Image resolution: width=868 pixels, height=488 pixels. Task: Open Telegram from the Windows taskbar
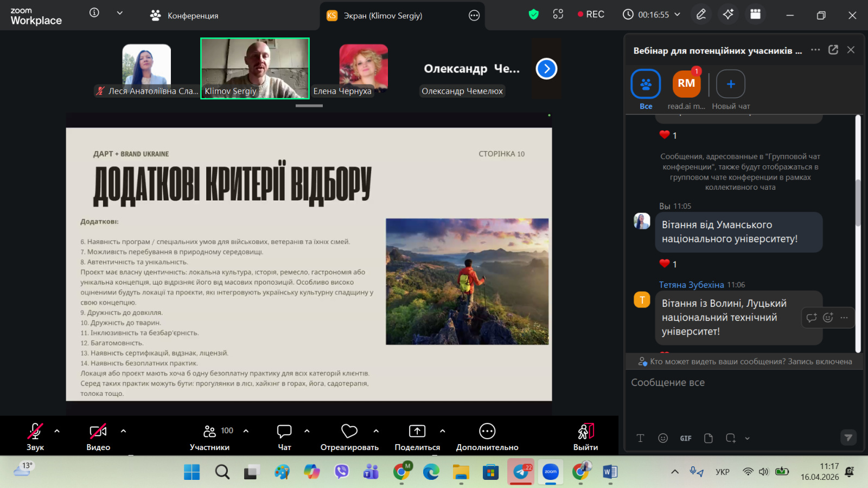click(x=521, y=472)
